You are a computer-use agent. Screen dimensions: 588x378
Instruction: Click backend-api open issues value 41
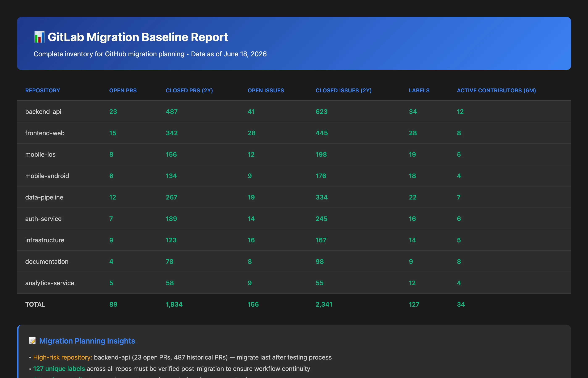tap(251, 112)
